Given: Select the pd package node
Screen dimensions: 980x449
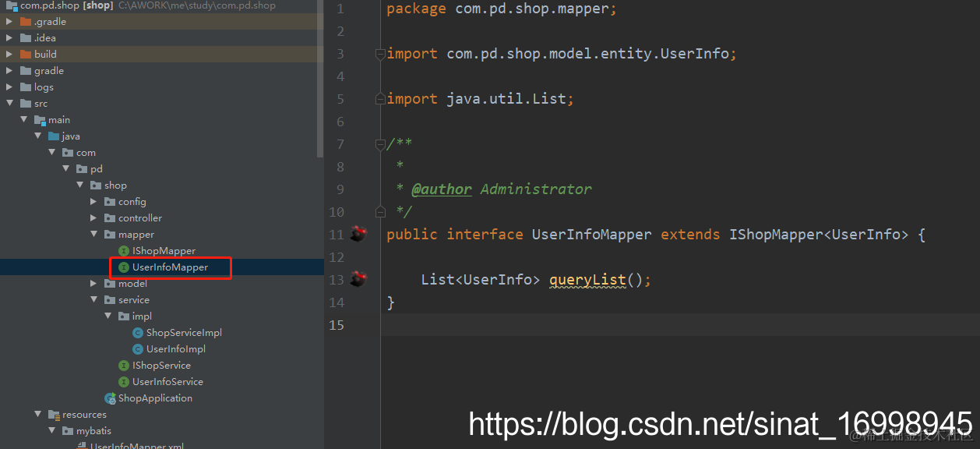Looking at the screenshot, I should [97, 169].
